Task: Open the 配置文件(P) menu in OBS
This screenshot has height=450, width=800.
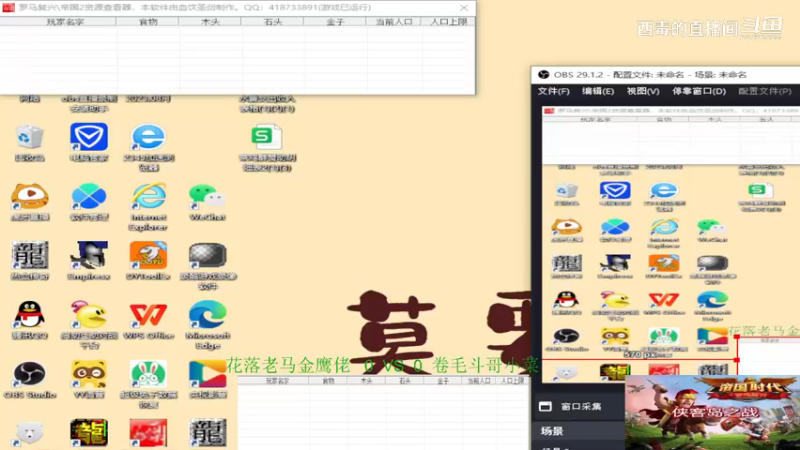Action: 765,91
